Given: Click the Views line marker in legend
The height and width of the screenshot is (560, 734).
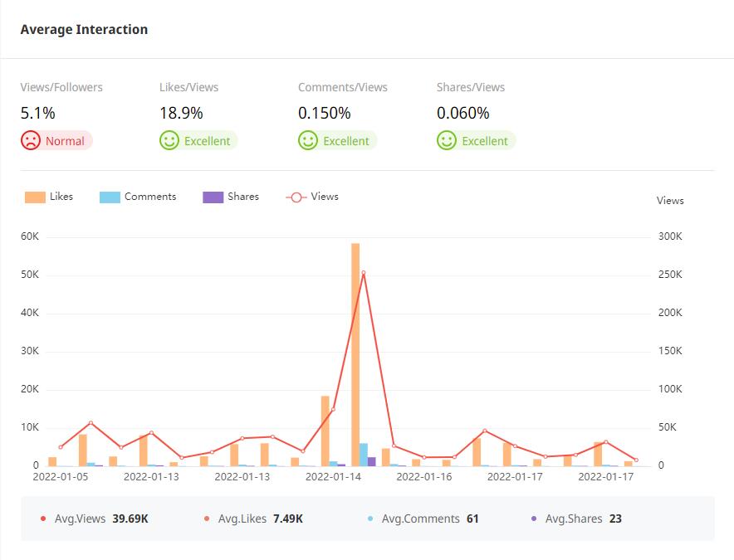Looking at the screenshot, I should (296, 197).
